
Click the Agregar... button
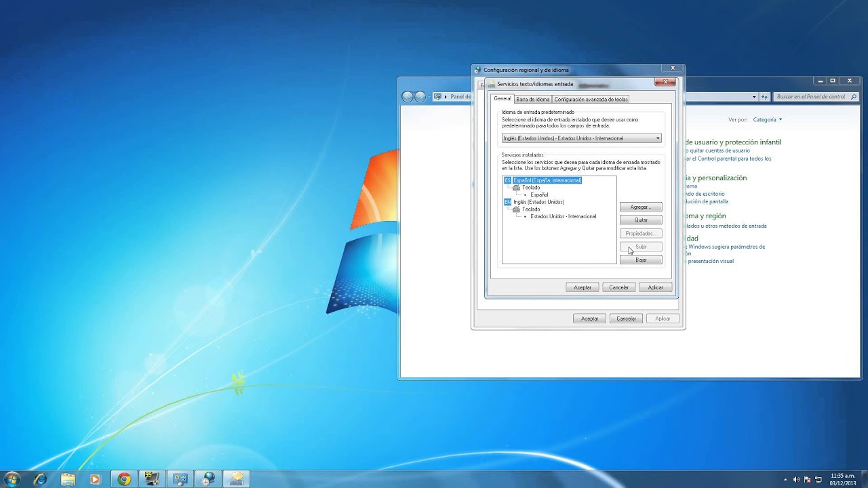pyautogui.click(x=641, y=207)
